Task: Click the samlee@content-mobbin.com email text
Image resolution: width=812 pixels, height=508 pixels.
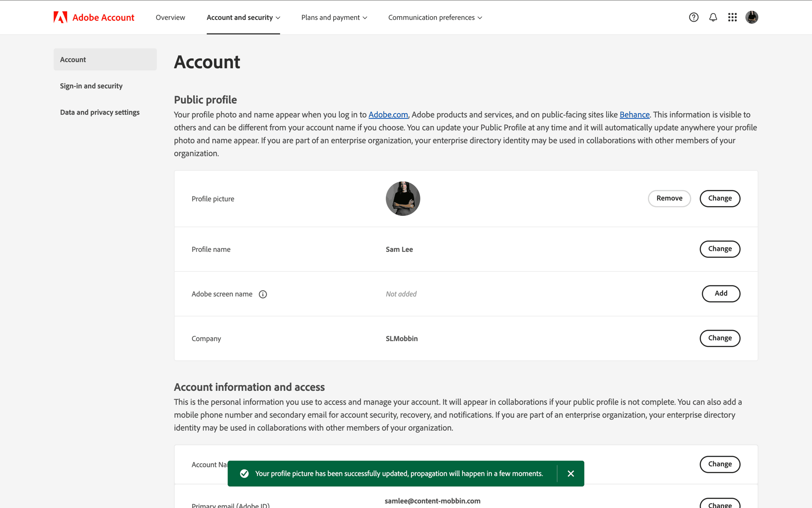Action: click(x=432, y=501)
